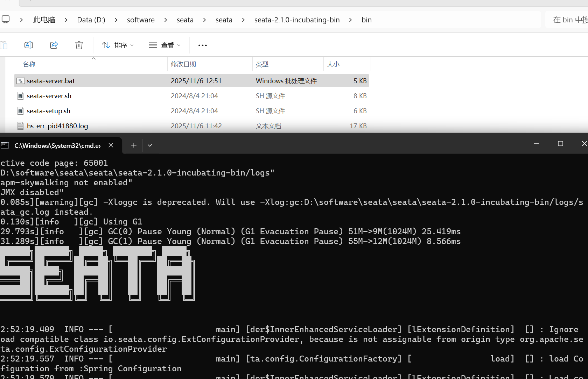Select the C:\Windows\System32\cmd.exe tab
The height and width of the screenshot is (379, 588).
(61, 145)
